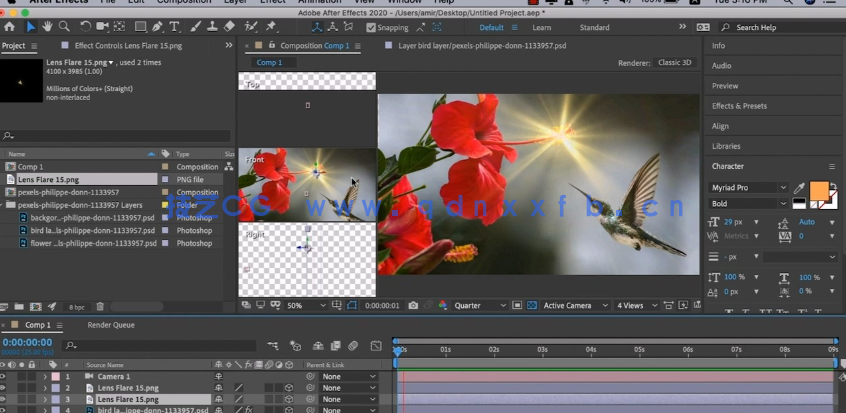Take a snapshot with camera icon
The image size is (846, 413).
point(413,306)
